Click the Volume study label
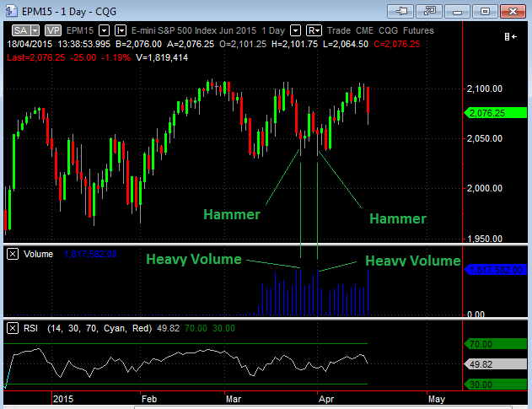Screen dimensions: 532x409 pyautogui.click(x=38, y=254)
